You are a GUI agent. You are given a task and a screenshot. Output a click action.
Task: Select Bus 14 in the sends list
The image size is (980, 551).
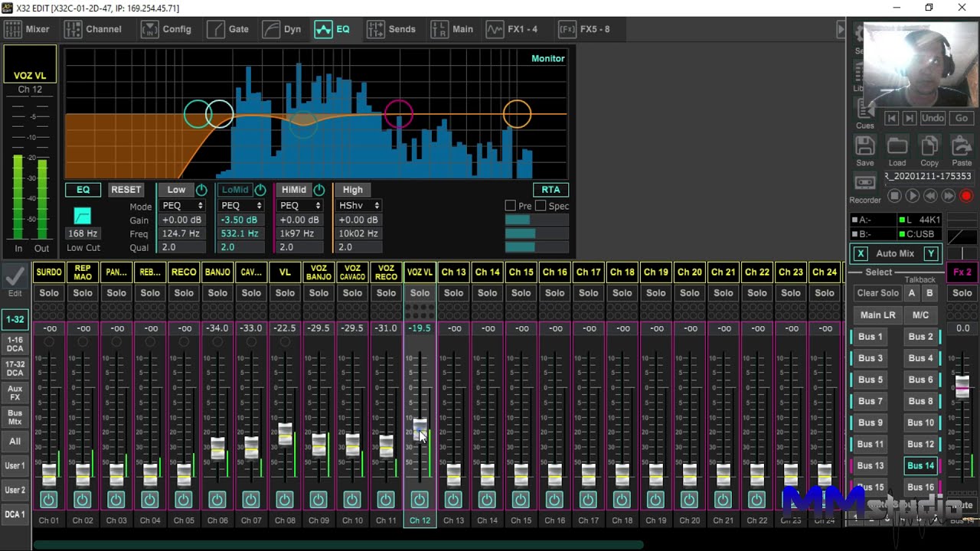920,465
